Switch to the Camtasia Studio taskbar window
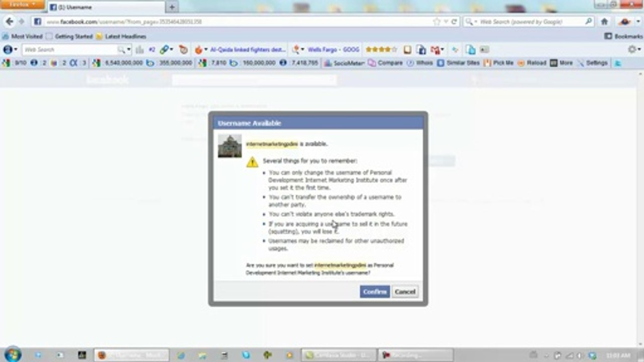 click(338, 355)
